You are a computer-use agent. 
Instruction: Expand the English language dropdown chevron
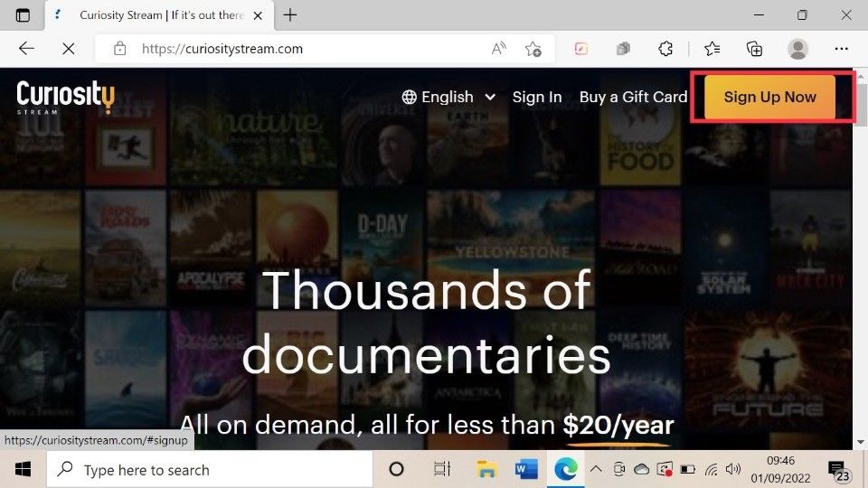pos(490,97)
